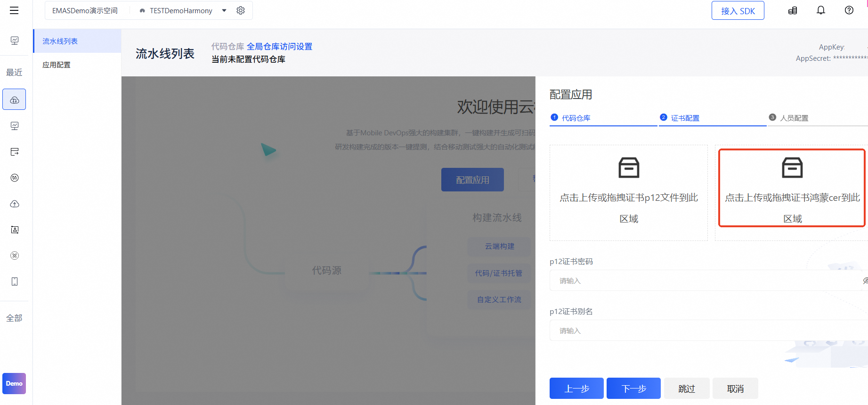Viewport: 868px width, 405px height.
Task: Click the Demo badge icon
Action: coord(14,383)
